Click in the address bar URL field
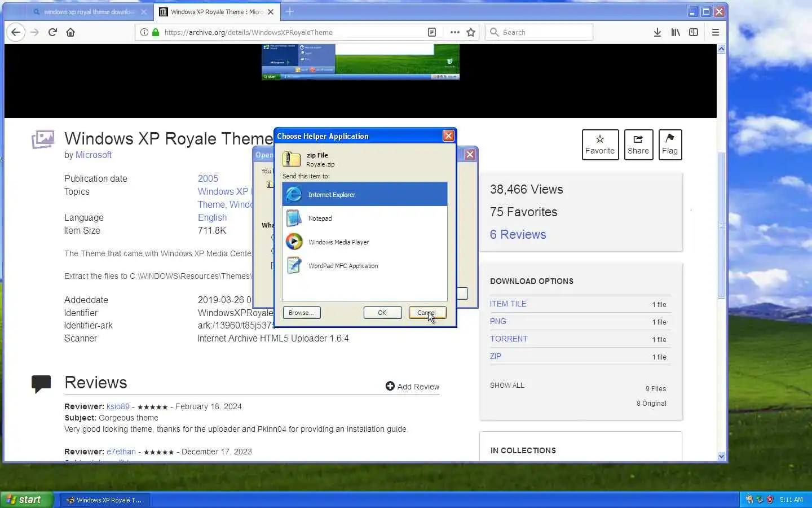 [293, 32]
